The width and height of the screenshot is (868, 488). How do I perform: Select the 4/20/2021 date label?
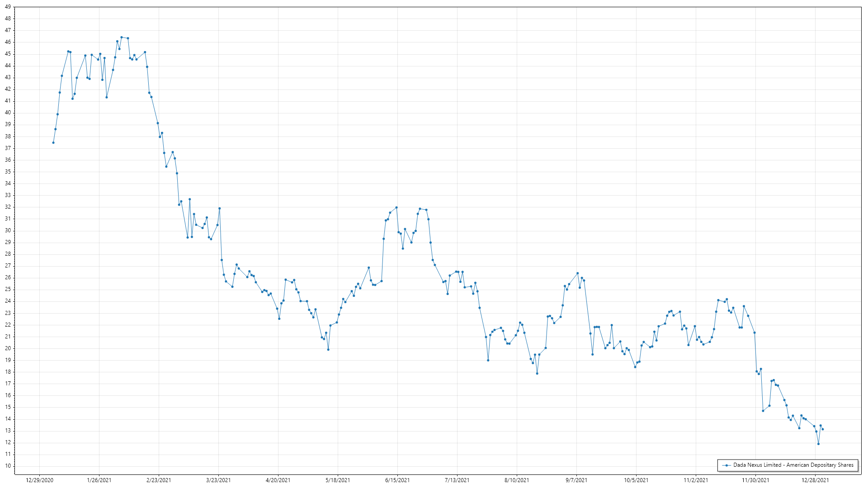pos(278,480)
